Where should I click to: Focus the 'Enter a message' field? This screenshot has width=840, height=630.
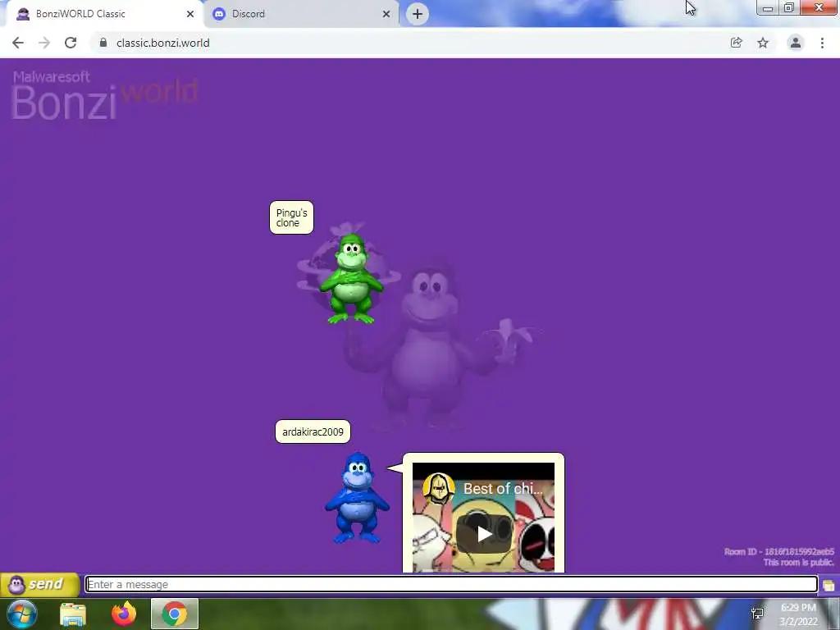click(x=451, y=584)
